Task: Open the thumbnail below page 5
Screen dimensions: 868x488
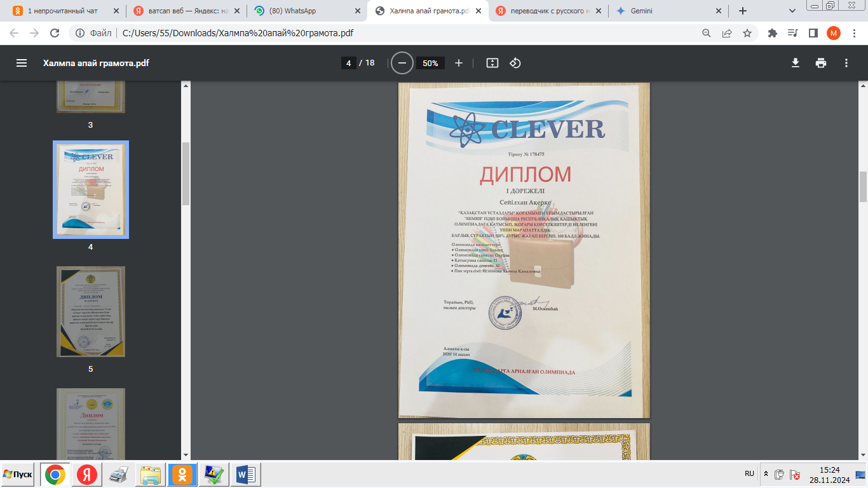Action: coord(91,423)
